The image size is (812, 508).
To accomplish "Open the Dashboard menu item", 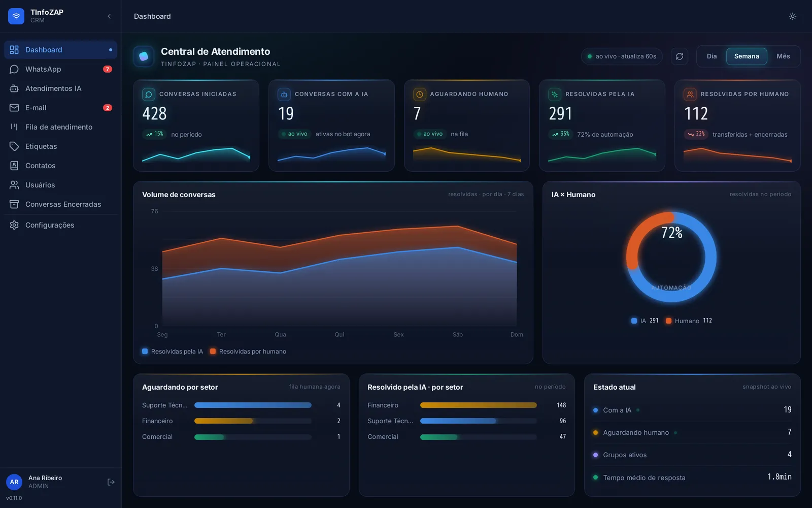I will click(x=60, y=50).
